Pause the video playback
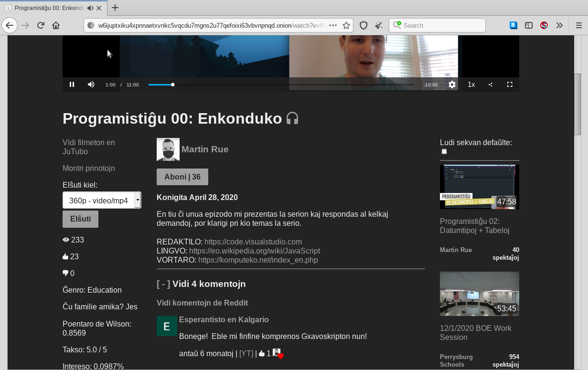The height and width of the screenshot is (370, 588). coord(72,85)
